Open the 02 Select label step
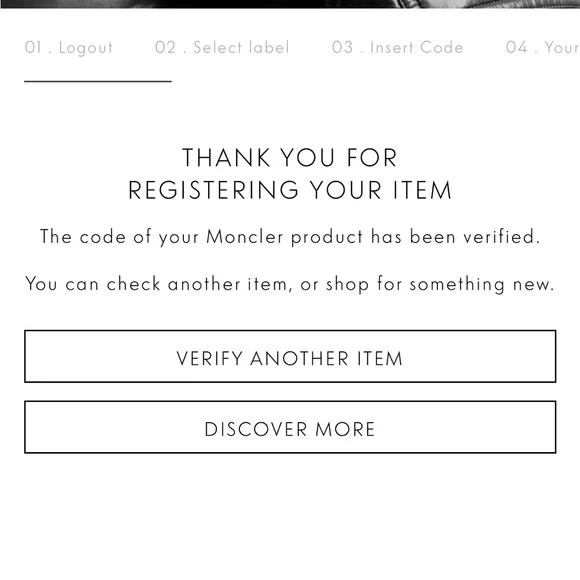 pyautogui.click(x=222, y=47)
